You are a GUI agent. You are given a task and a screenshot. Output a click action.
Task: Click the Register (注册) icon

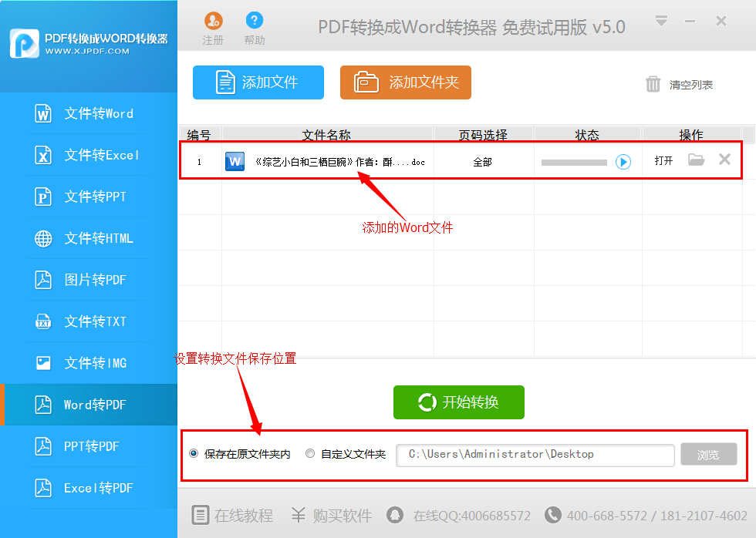(x=213, y=21)
